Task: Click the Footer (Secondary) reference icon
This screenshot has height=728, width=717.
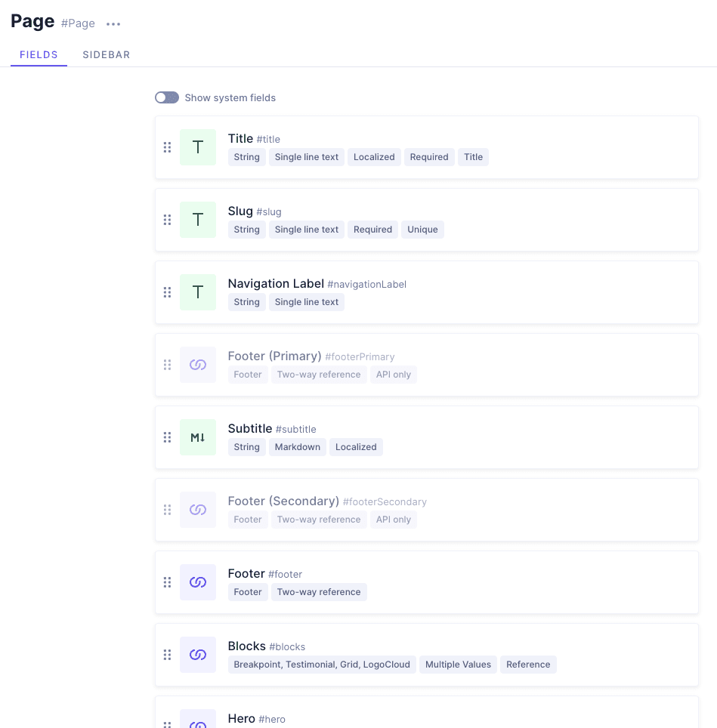Action: tap(198, 510)
